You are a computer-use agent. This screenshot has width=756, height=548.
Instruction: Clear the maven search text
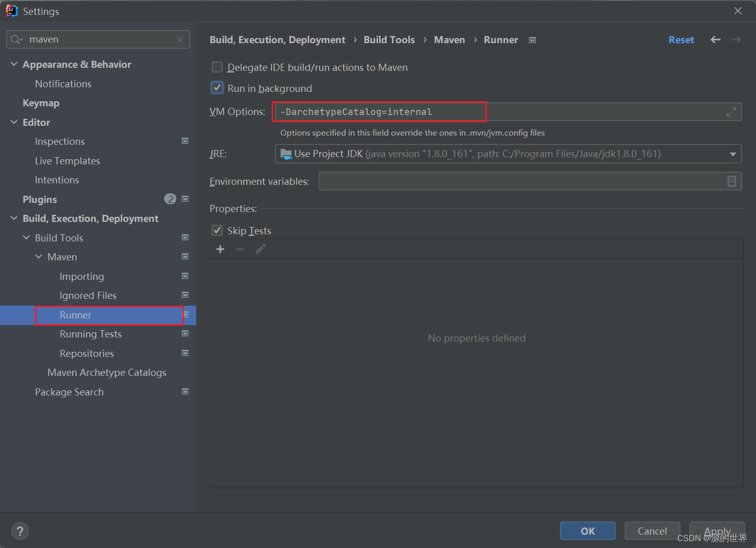click(180, 40)
